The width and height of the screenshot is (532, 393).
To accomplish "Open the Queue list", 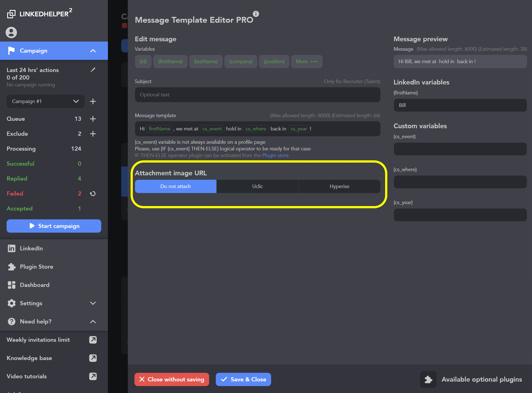I will click(44, 119).
